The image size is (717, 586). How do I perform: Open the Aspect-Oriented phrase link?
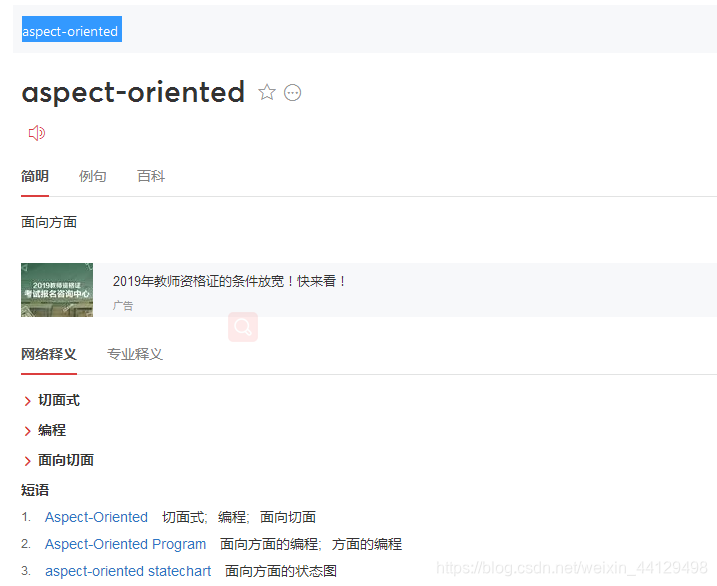(96, 517)
